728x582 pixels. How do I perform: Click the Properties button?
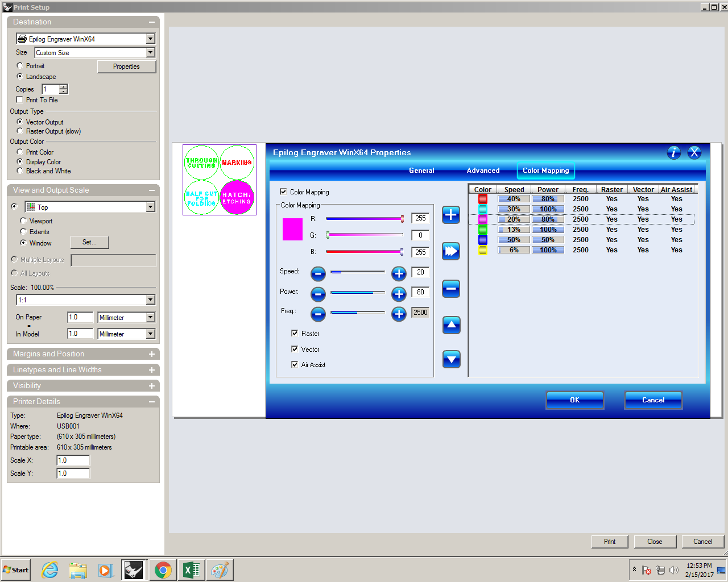point(126,66)
